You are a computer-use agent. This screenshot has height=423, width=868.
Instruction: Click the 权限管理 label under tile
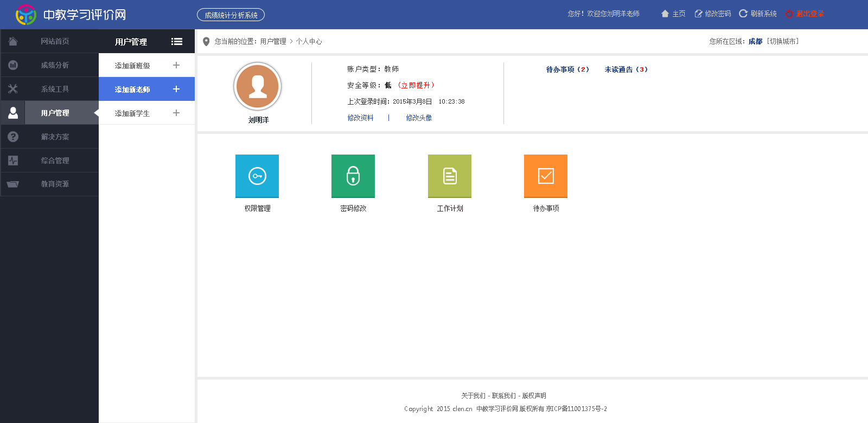point(257,208)
